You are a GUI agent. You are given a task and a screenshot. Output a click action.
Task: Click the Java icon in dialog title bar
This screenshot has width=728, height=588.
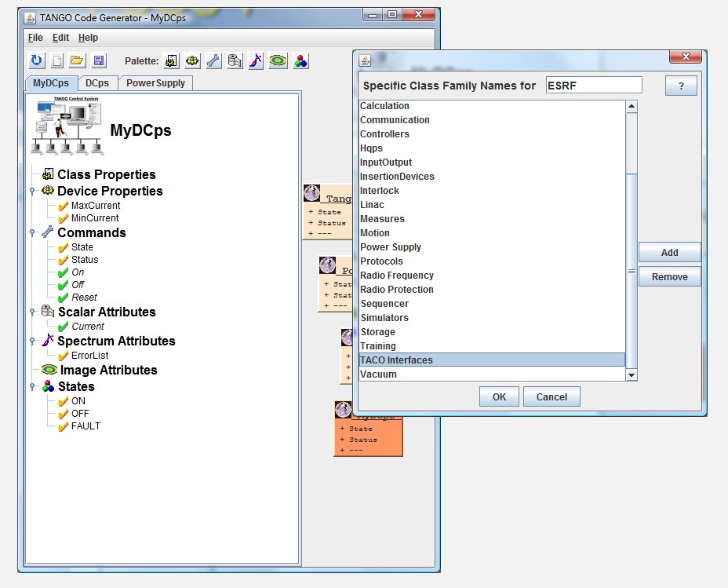365,60
